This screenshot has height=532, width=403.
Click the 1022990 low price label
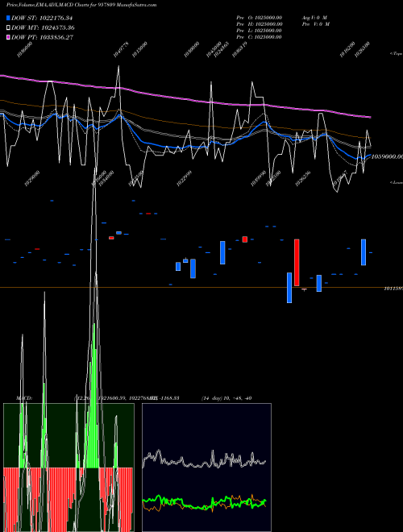pyautogui.click(x=185, y=178)
